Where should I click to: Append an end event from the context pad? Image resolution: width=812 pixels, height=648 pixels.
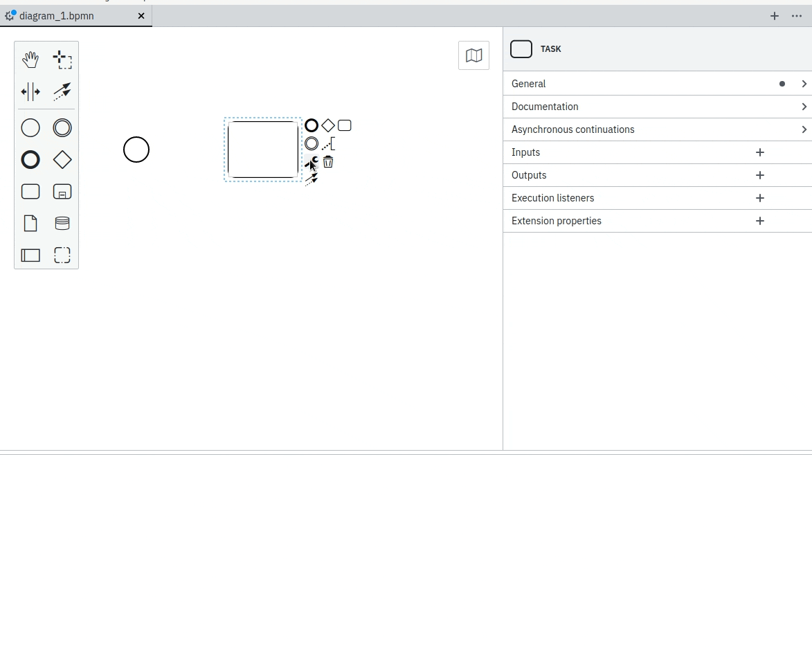(311, 125)
